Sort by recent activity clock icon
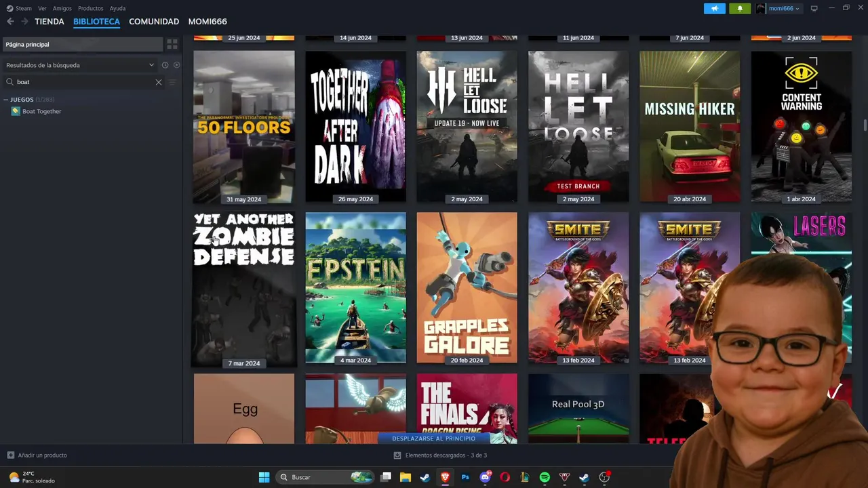 pos(165,65)
